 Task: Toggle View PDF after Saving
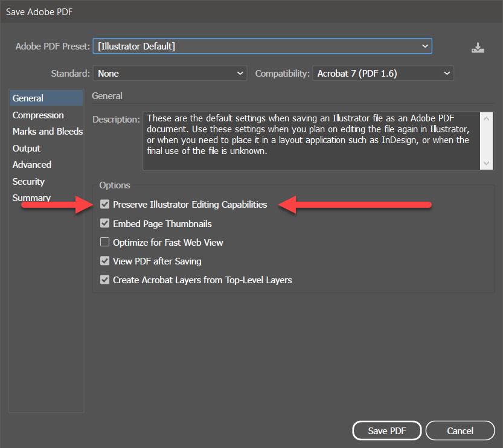point(104,261)
